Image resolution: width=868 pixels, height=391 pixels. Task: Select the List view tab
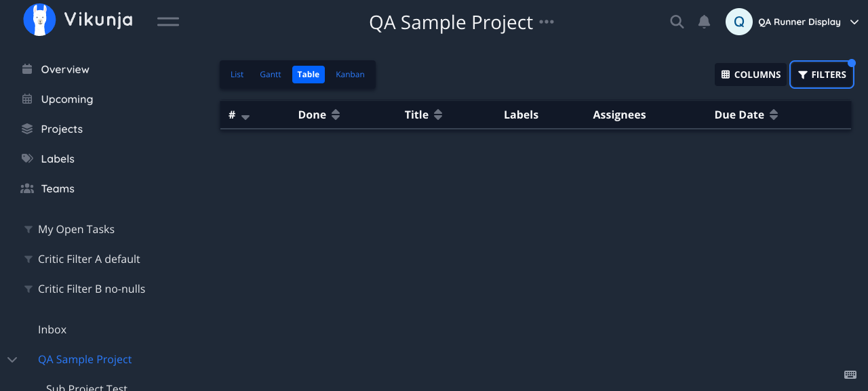[x=237, y=75]
